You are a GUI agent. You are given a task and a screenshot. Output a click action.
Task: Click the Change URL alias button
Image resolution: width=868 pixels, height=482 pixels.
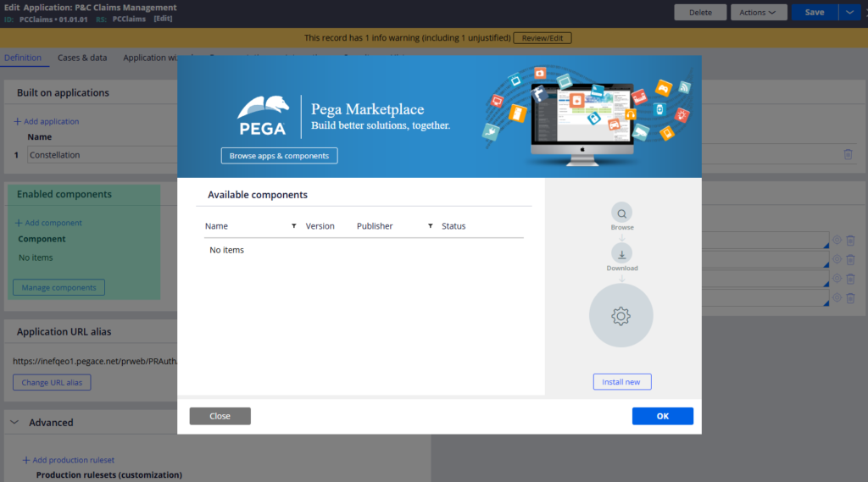52,382
